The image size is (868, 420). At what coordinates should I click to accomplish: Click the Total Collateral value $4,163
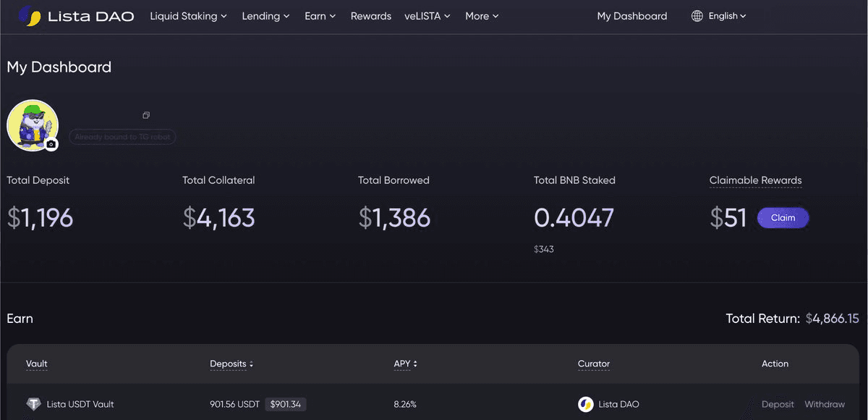click(218, 218)
